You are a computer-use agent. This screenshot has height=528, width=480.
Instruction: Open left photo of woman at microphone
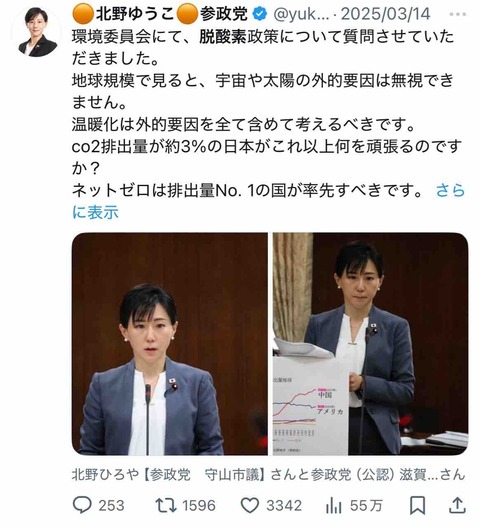[x=170, y=343]
